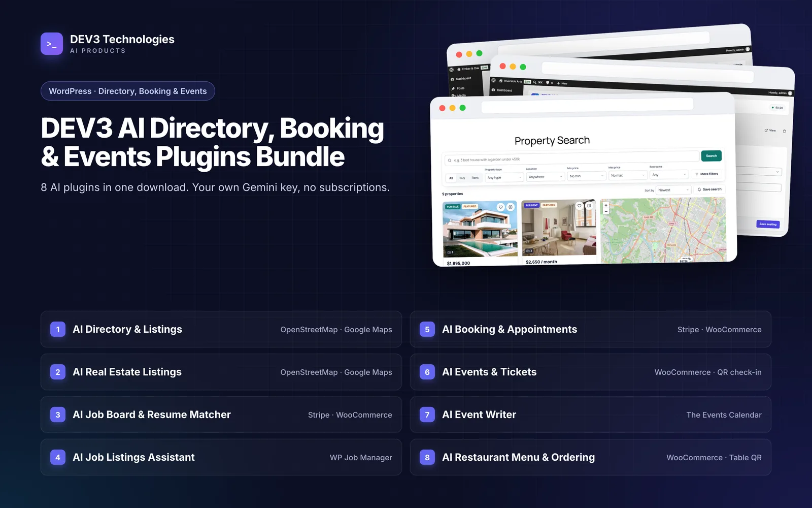812x508 pixels.
Task: Click the number 6 badge for AI Events & Tickets
Action: click(427, 372)
